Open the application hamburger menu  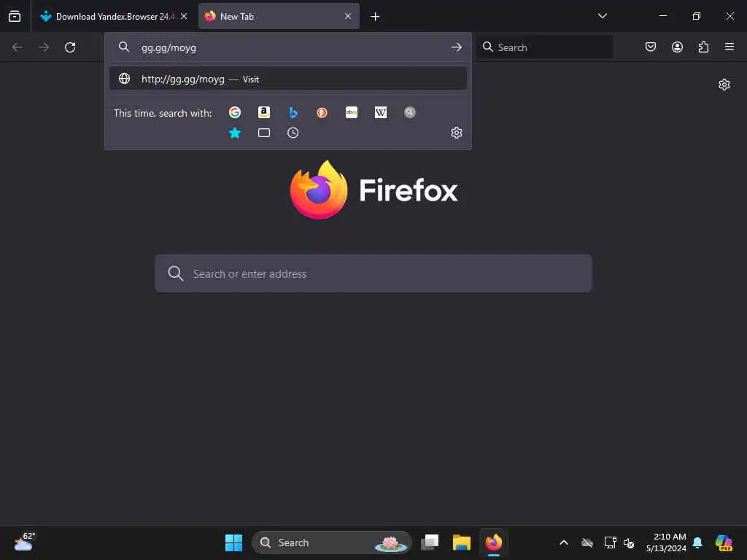729,47
